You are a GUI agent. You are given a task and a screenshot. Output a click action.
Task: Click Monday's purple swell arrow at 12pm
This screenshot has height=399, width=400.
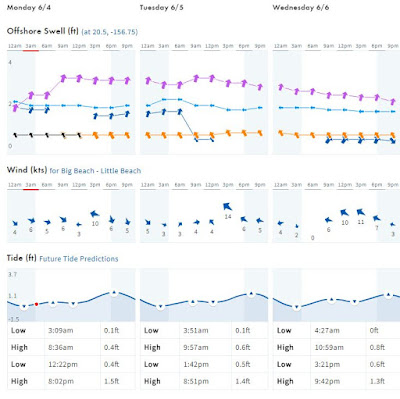point(79,78)
